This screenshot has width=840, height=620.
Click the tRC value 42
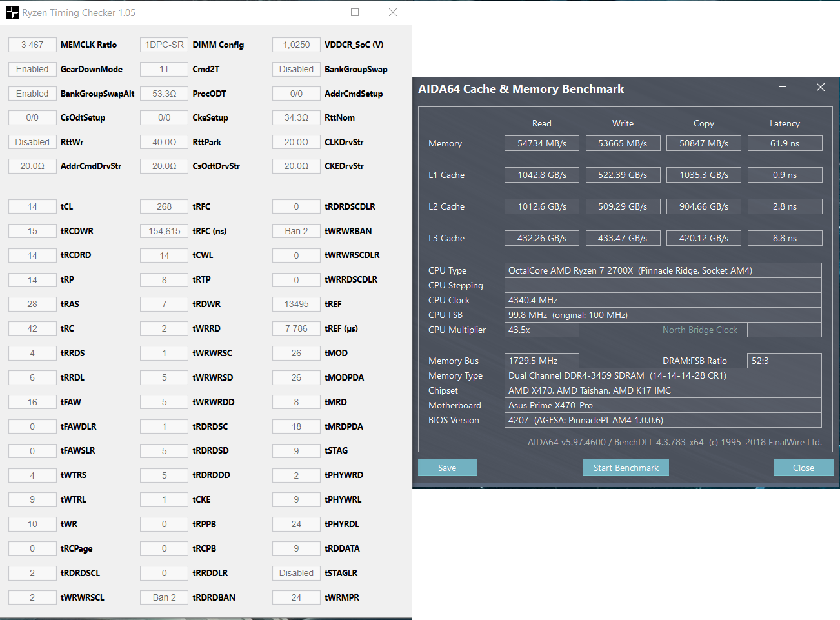[x=32, y=328]
